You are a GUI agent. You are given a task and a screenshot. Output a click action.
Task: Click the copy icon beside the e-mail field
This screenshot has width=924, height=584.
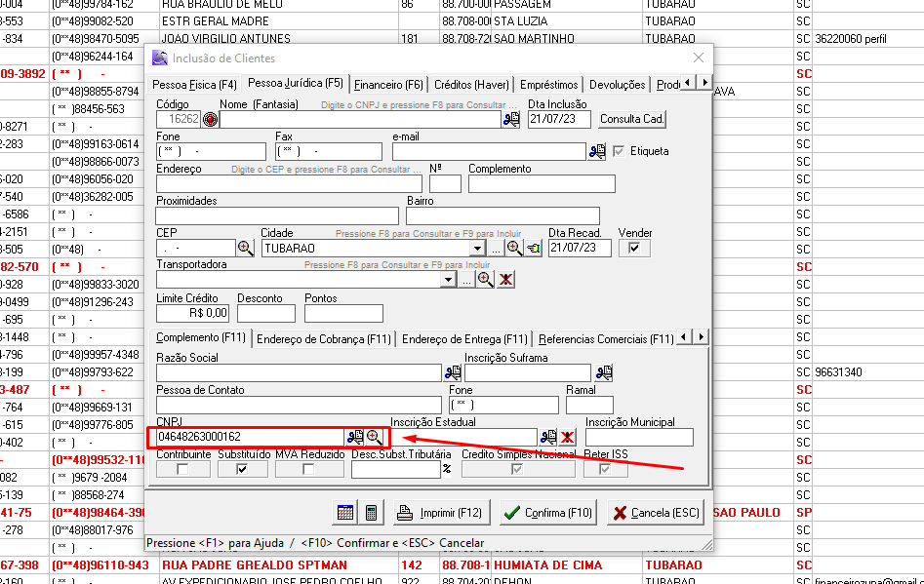pyautogui.click(x=597, y=151)
